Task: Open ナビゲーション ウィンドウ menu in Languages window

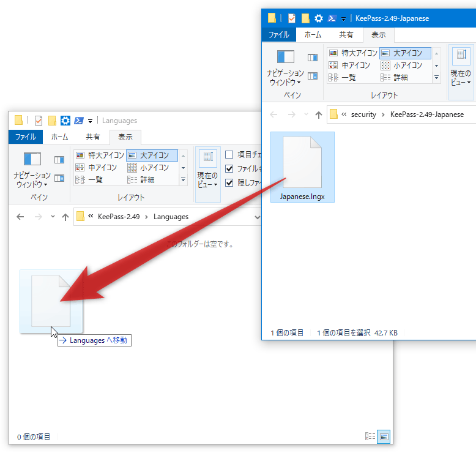Action: 32,170
